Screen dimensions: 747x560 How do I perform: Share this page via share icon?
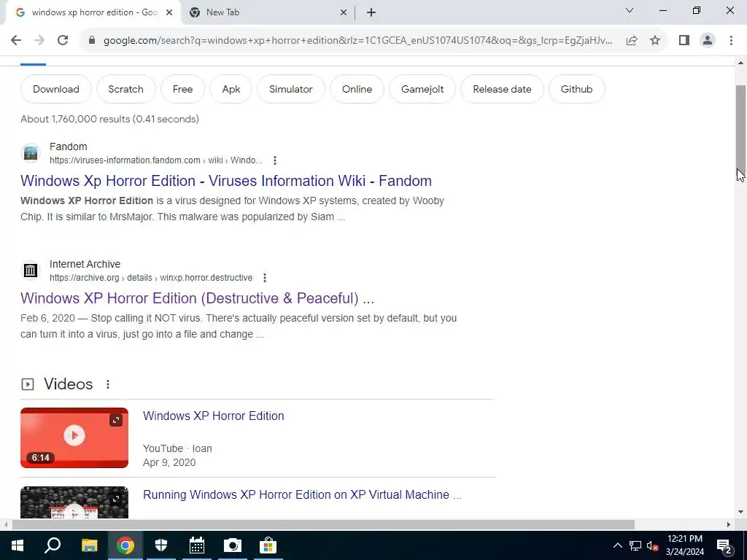[x=632, y=40]
